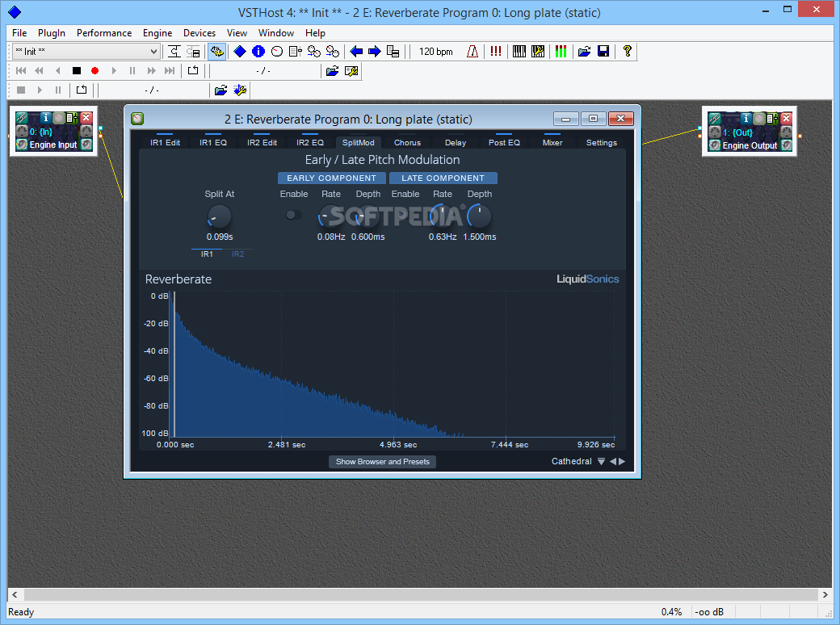Open the View menu
This screenshot has height=625, width=840.
pos(237,32)
